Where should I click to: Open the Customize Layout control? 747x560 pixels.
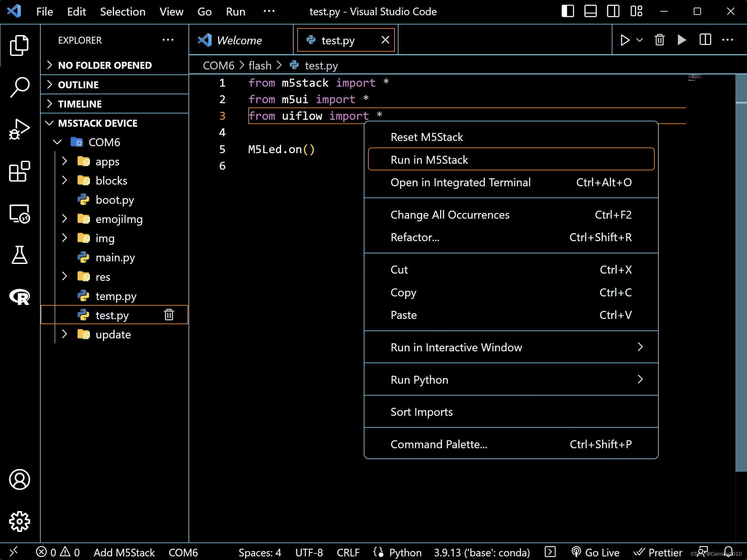coord(636,11)
